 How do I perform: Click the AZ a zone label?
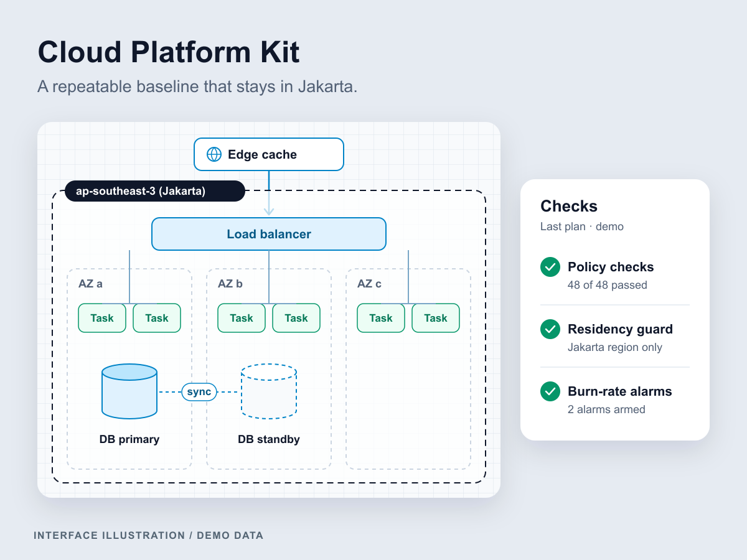(x=90, y=284)
